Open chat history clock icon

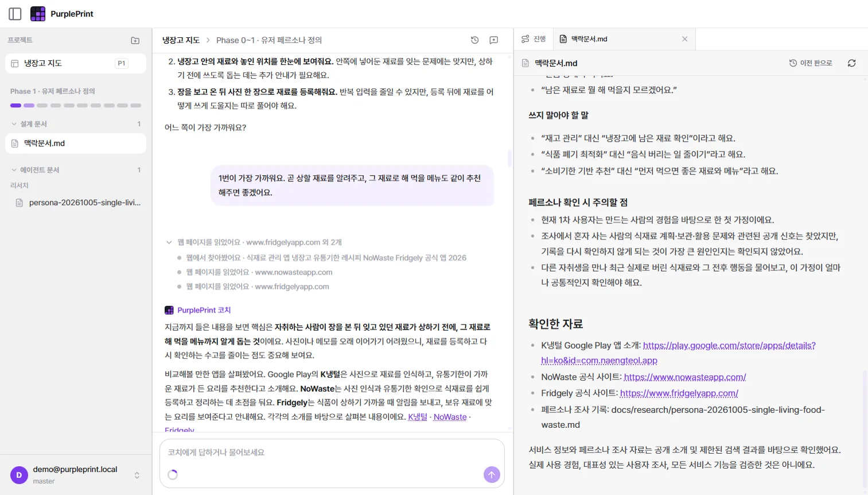click(x=474, y=40)
